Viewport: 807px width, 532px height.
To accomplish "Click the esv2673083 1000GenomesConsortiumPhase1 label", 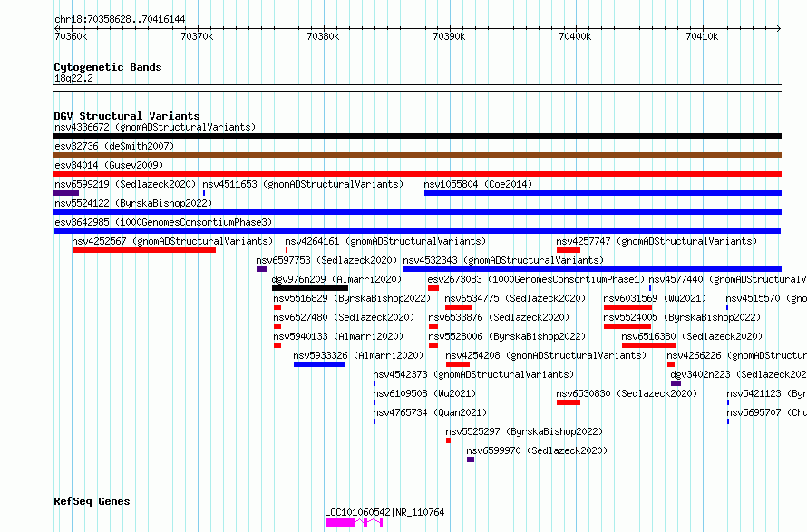I will (536, 279).
